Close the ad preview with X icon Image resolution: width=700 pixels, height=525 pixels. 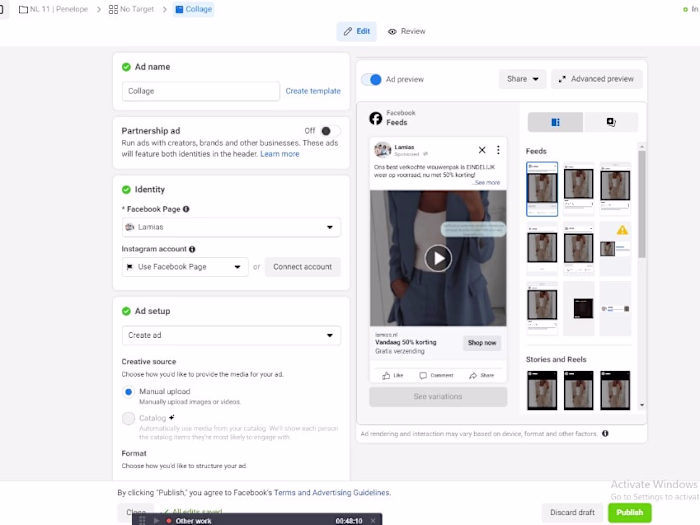tap(482, 150)
